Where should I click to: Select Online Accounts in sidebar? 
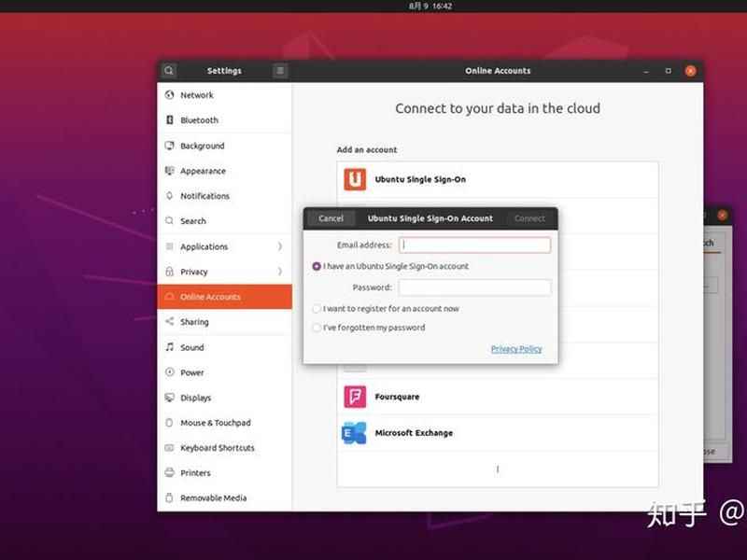point(224,297)
